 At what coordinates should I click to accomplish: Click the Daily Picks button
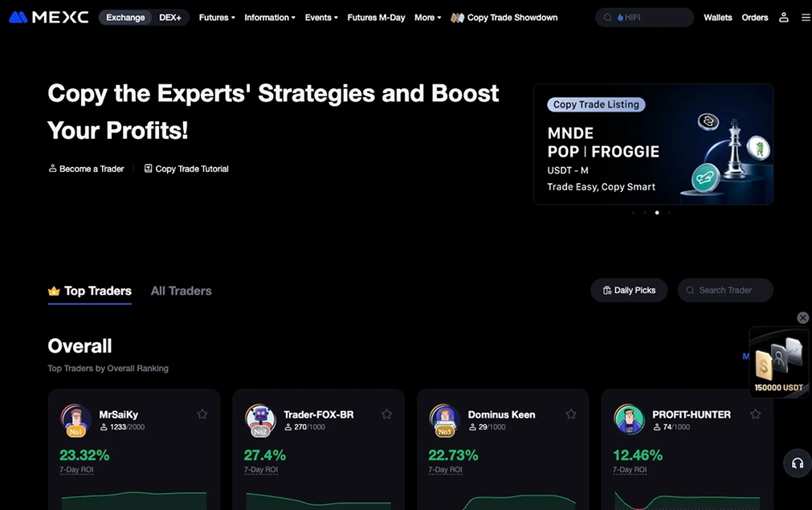(629, 290)
